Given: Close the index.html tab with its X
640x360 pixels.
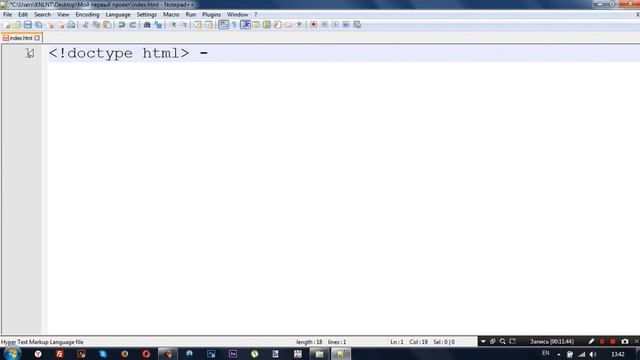Looking at the screenshot, I should tap(37, 38).
